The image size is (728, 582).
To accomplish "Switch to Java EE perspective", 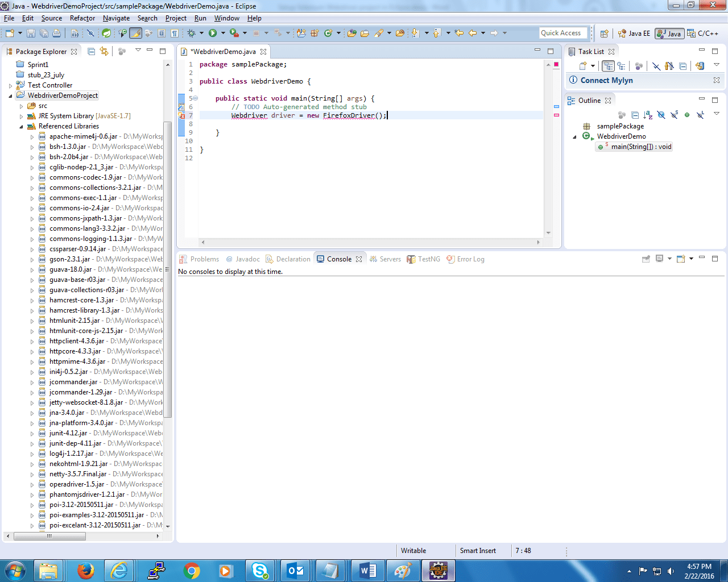I will click(634, 34).
